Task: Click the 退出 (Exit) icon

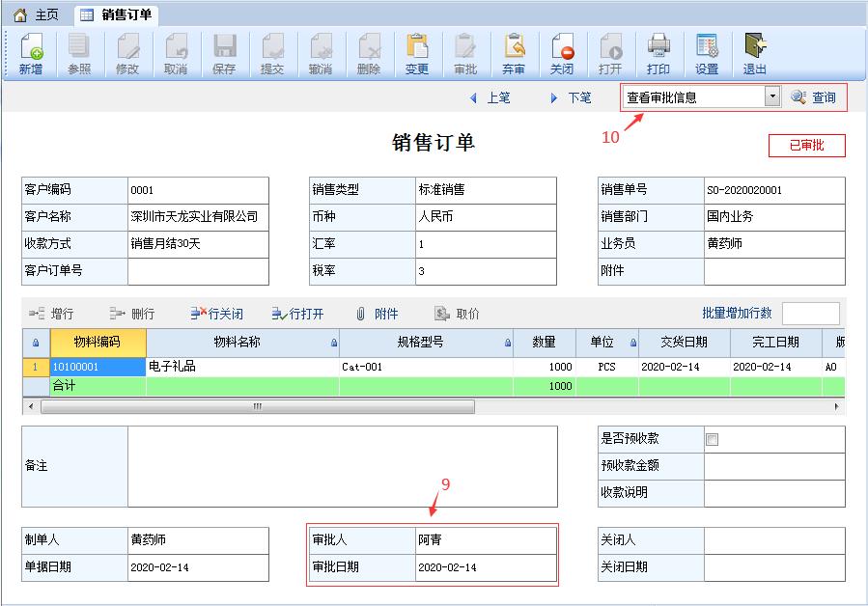Action: click(755, 52)
